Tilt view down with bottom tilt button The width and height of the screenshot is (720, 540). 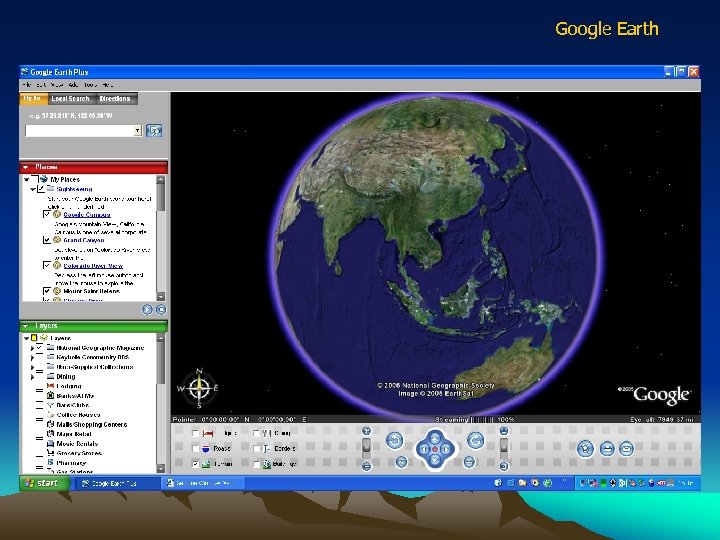[504, 467]
